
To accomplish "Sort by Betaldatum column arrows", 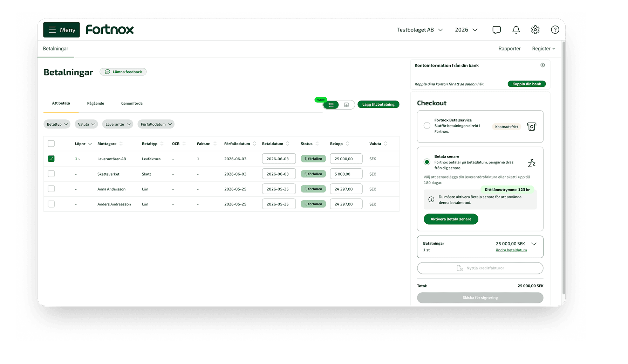I will (288, 143).
